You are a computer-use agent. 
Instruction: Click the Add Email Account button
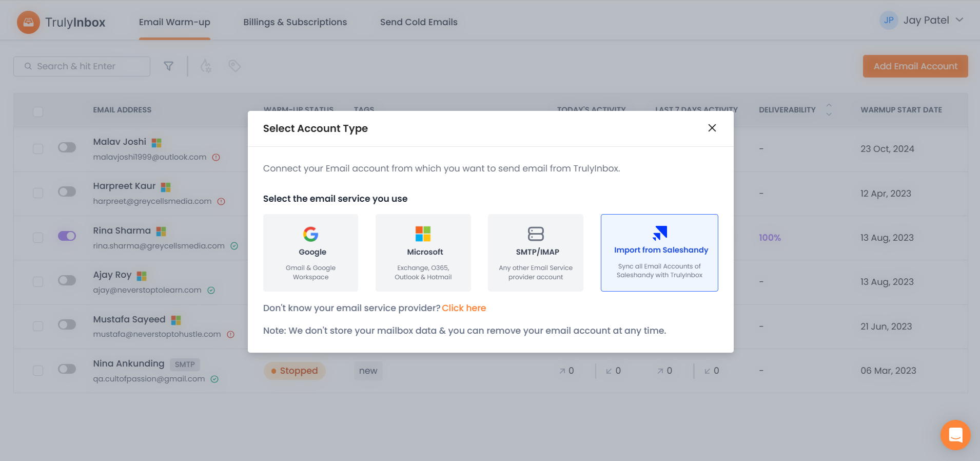[x=915, y=66]
